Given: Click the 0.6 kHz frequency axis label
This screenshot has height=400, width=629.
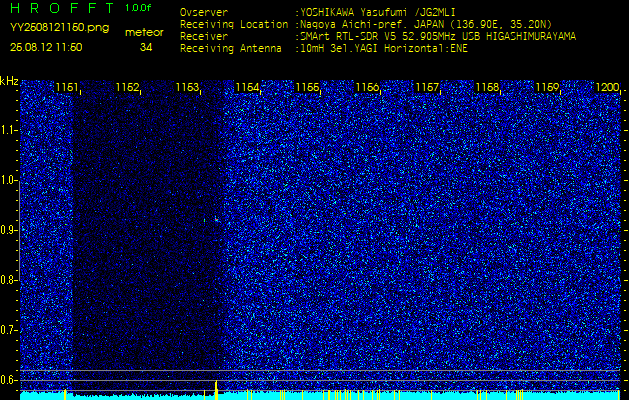Looking at the screenshot, I should tap(8, 380).
